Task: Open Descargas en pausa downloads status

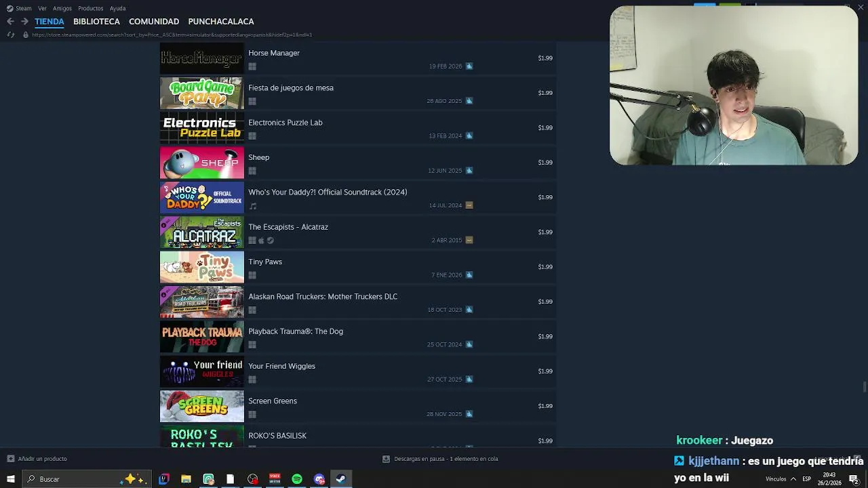Action: [x=440, y=459]
